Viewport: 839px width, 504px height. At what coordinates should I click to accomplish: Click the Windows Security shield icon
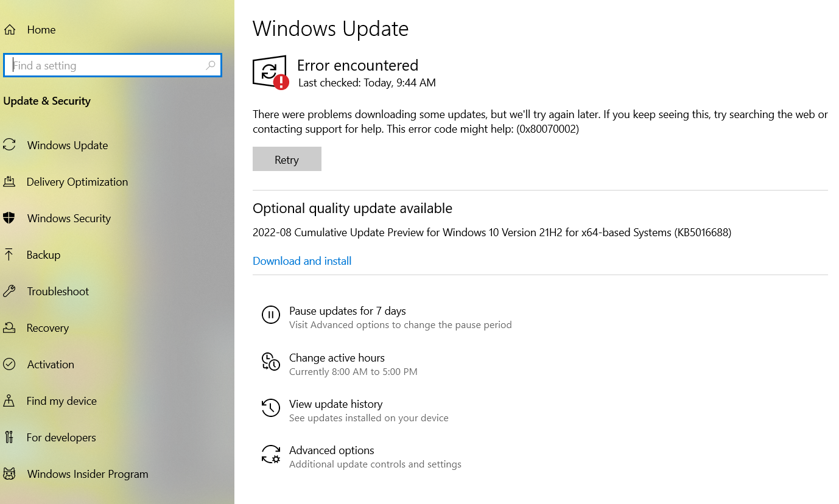point(9,218)
